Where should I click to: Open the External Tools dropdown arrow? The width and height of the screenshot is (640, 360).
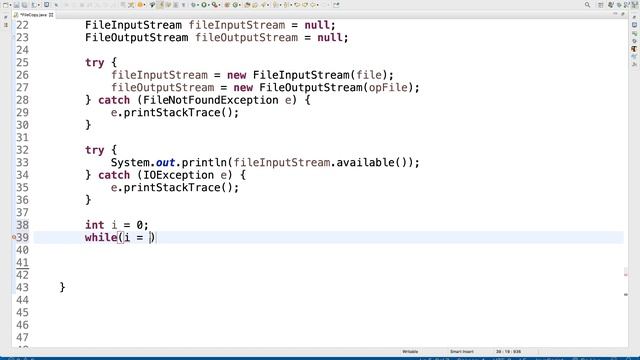coord(219,5)
